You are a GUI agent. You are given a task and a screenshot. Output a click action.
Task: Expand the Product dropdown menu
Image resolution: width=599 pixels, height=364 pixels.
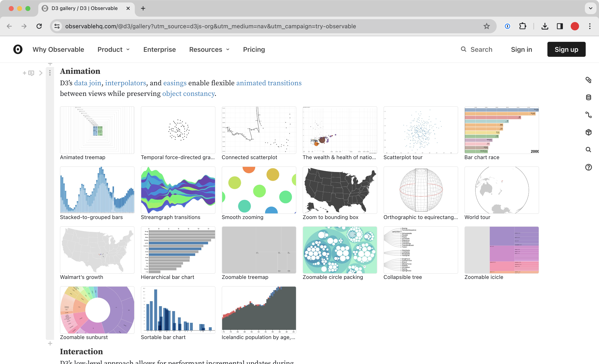tap(114, 49)
